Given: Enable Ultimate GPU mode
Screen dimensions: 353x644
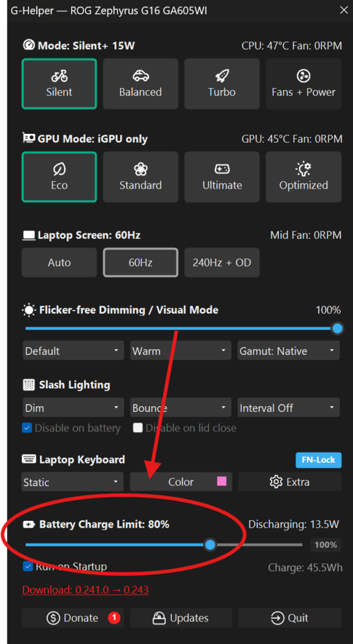Looking at the screenshot, I should click(x=222, y=177).
